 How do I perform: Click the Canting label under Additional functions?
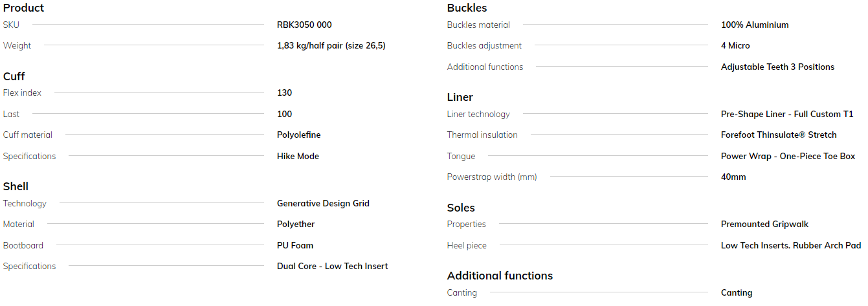(x=462, y=292)
